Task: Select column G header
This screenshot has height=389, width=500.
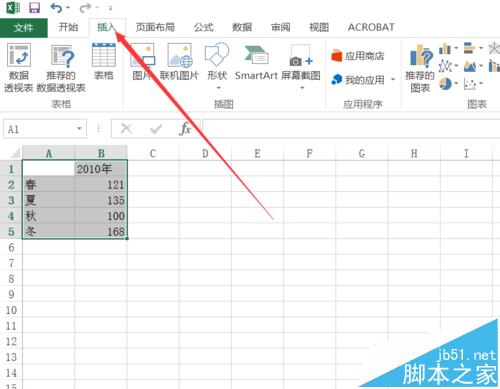Action: click(362, 153)
